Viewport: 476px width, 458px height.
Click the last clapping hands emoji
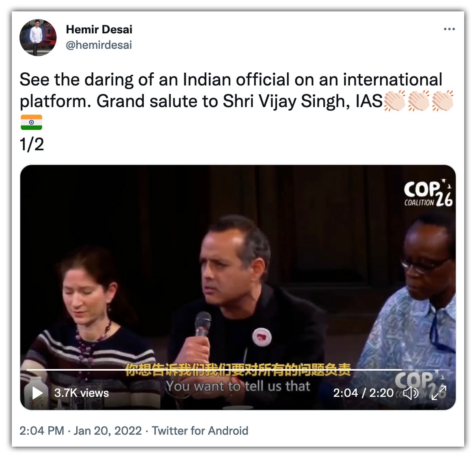(443, 101)
